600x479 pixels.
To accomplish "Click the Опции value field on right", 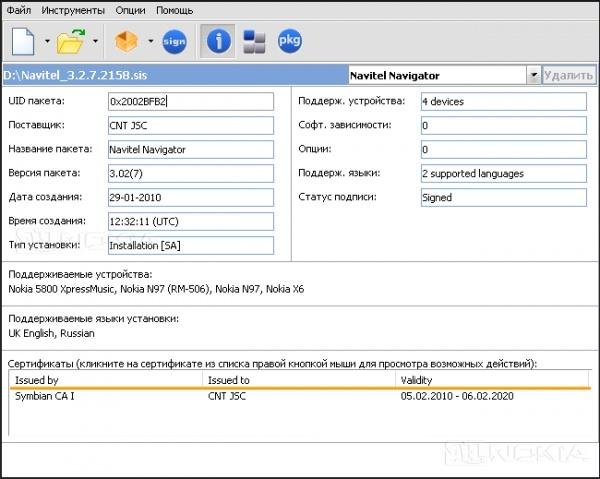I will click(504, 150).
